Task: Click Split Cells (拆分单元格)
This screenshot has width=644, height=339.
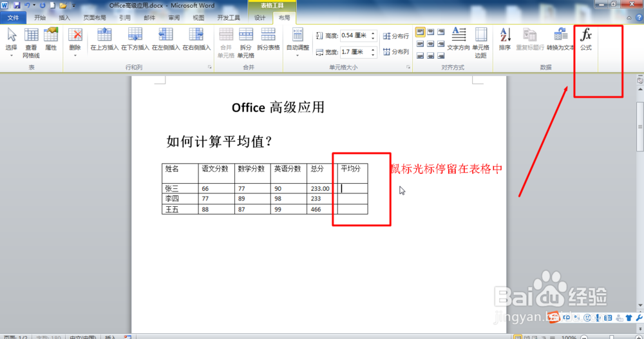Action: pos(245,43)
